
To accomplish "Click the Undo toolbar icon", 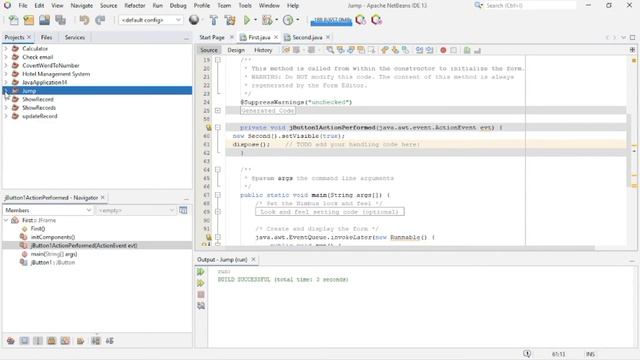I will coord(84,20).
